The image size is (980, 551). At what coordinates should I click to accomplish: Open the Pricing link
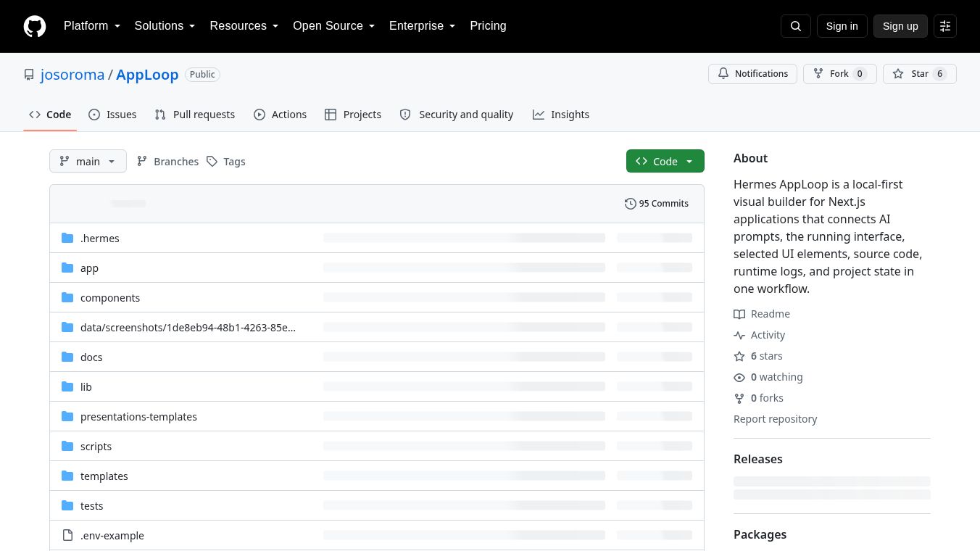tap(488, 26)
